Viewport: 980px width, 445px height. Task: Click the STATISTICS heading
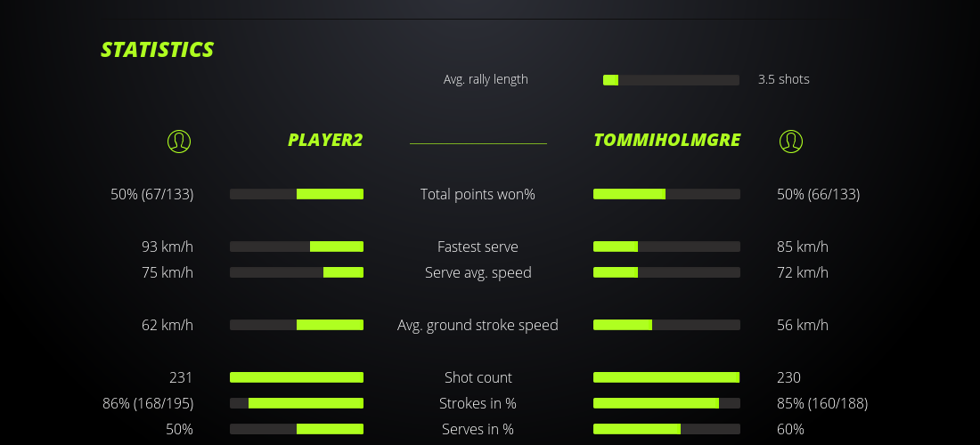(158, 50)
